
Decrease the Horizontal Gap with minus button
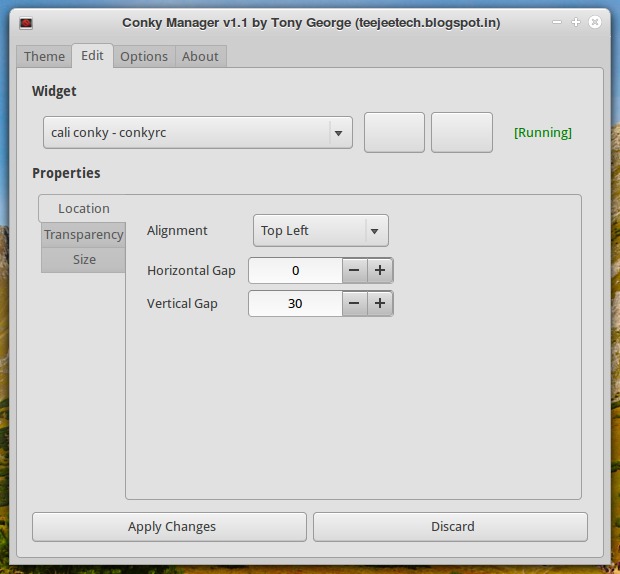pyautogui.click(x=354, y=270)
